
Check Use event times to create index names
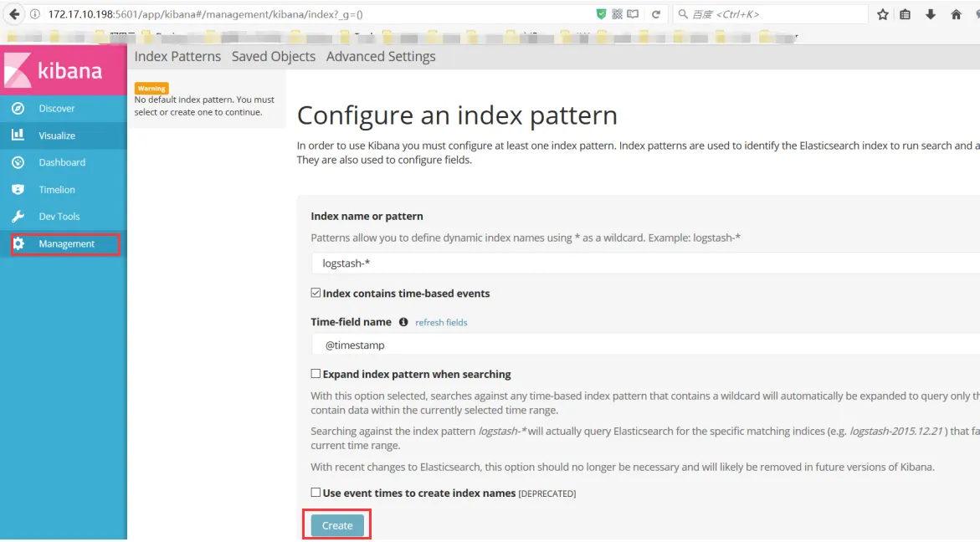[316, 493]
